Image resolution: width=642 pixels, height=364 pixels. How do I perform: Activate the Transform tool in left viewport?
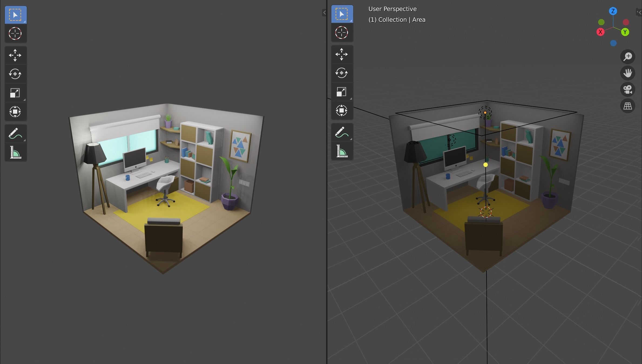click(15, 111)
